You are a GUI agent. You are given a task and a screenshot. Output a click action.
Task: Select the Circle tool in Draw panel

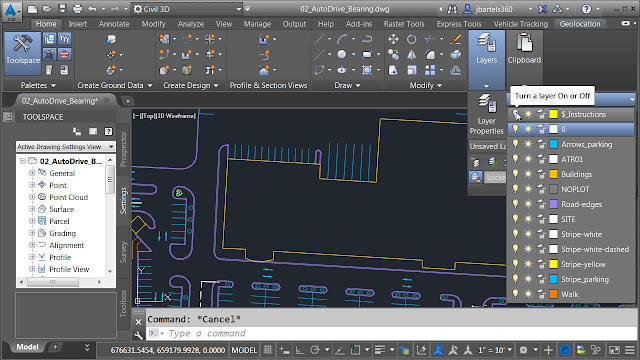[x=342, y=54]
